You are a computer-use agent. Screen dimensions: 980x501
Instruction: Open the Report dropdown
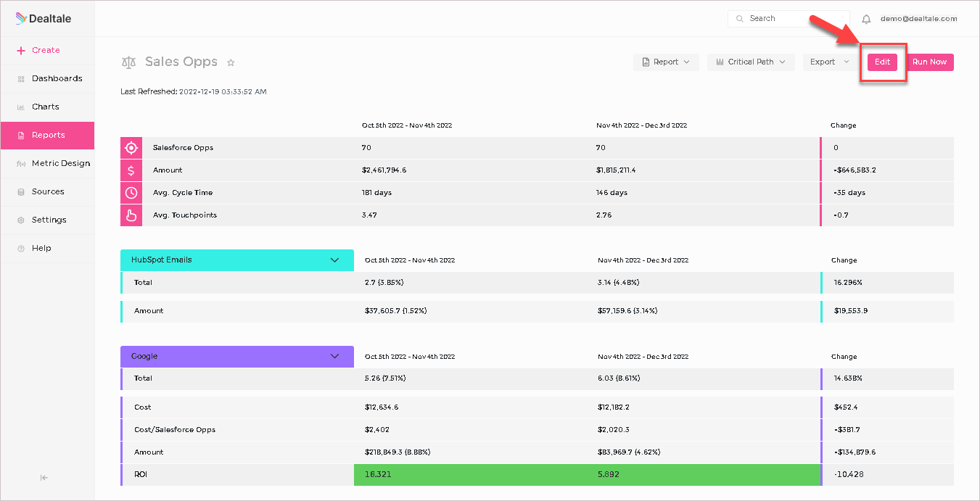pos(666,62)
